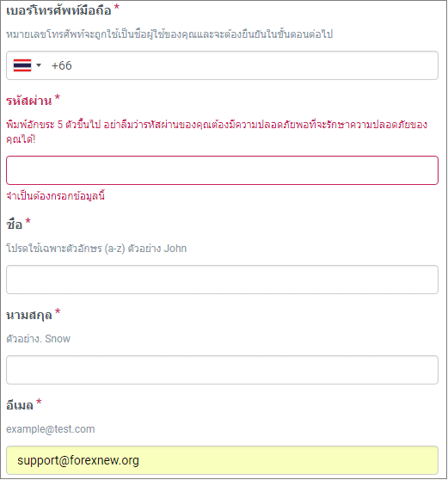Click the เบอร์โทรศัพท์มือถือ field label

[x=58, y=10]
